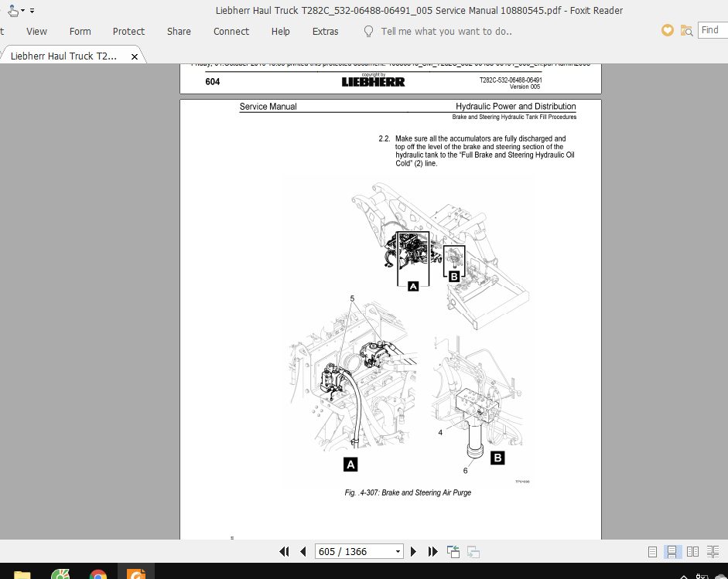Toggle facing pages layout mode
The width and height of the screenshot is (728, 579).
coord(693,551)
